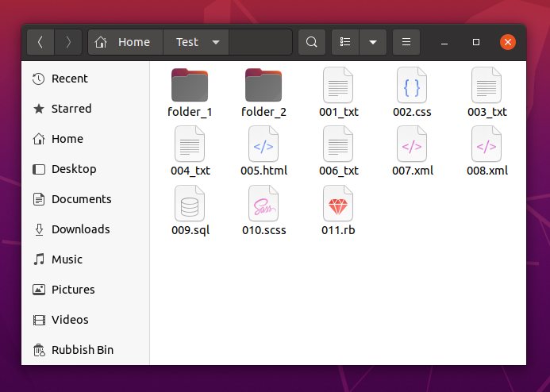
Task: Click the 008.xml file name
Action: [487, 171]
